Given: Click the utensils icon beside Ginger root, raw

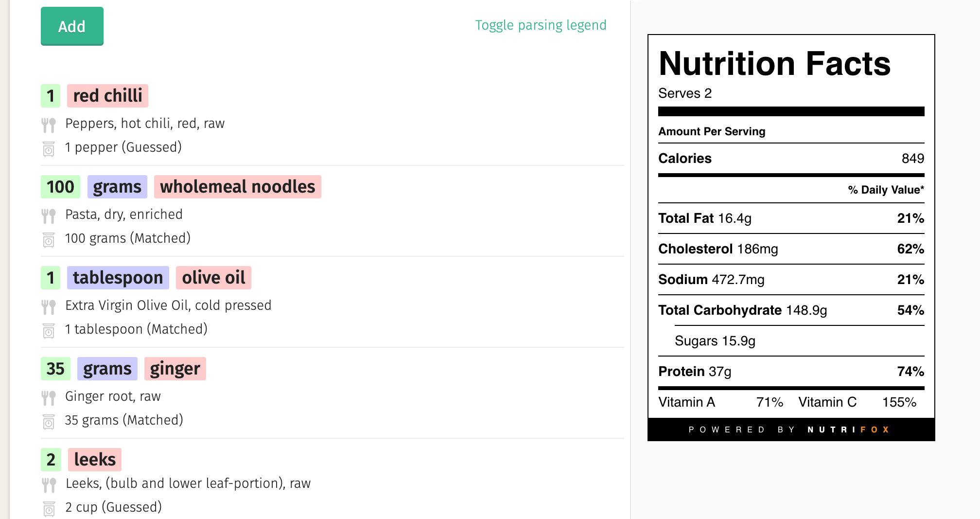Looking at the screenshot, I should [x=49, y=397].
